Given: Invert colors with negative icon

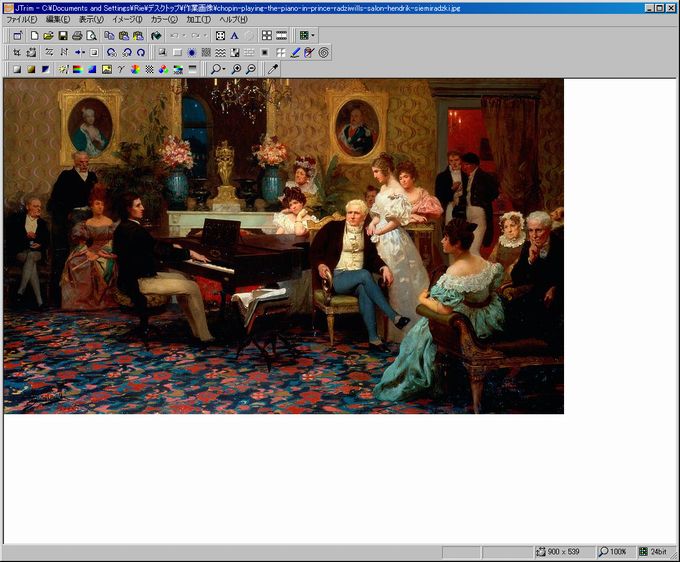Looking at the screenshot, I should pyautogui.click(x=46, y=69).
